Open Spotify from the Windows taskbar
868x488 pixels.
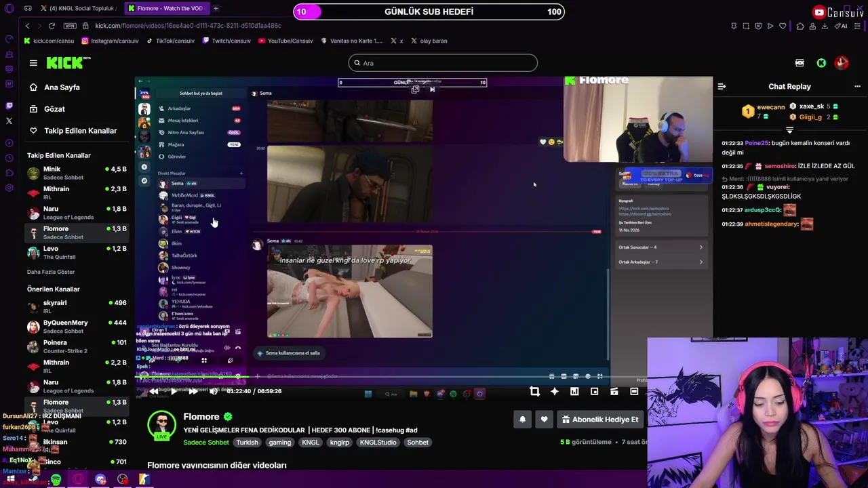tap(56, 480)
